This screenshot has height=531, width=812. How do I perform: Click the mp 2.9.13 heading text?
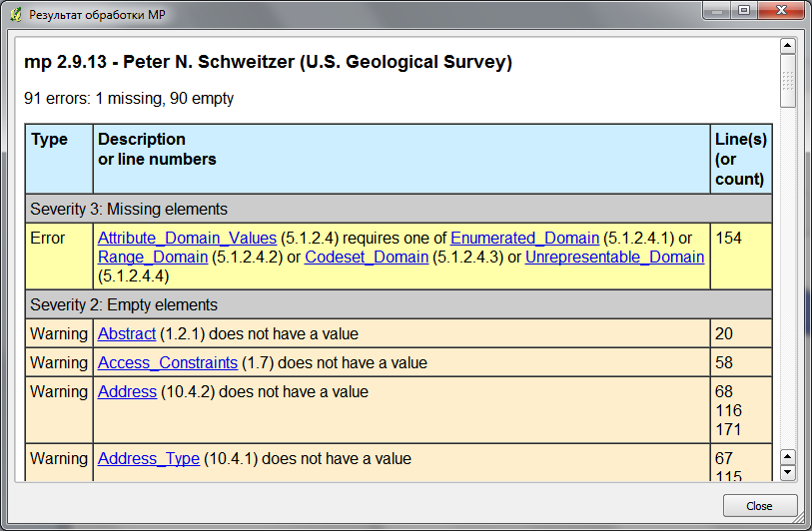coord(269,62)
